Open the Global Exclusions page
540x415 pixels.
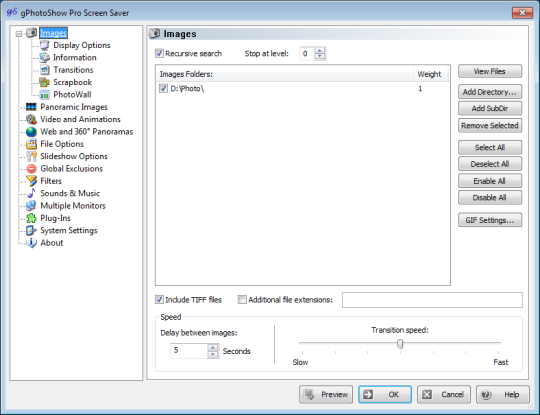pos(71,169)
